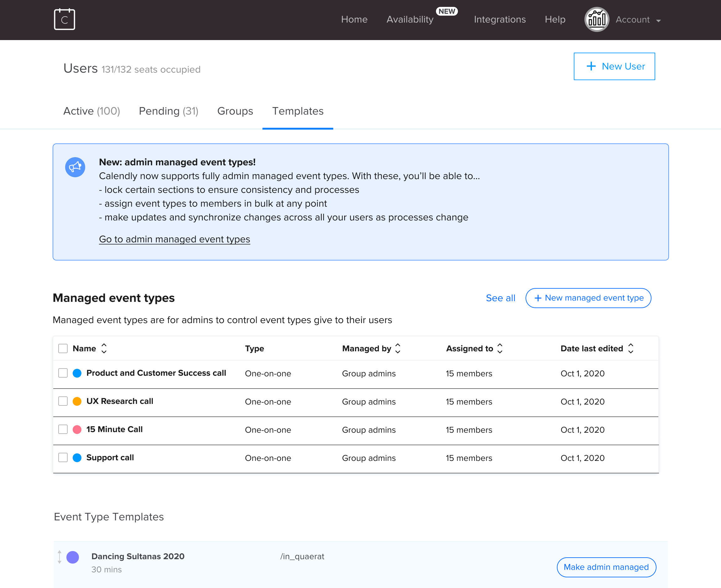Grab the reorder handle for Dancing Sultanas 2020
Viewport: 721px width, 588px height.
click(x=59, y=557)
